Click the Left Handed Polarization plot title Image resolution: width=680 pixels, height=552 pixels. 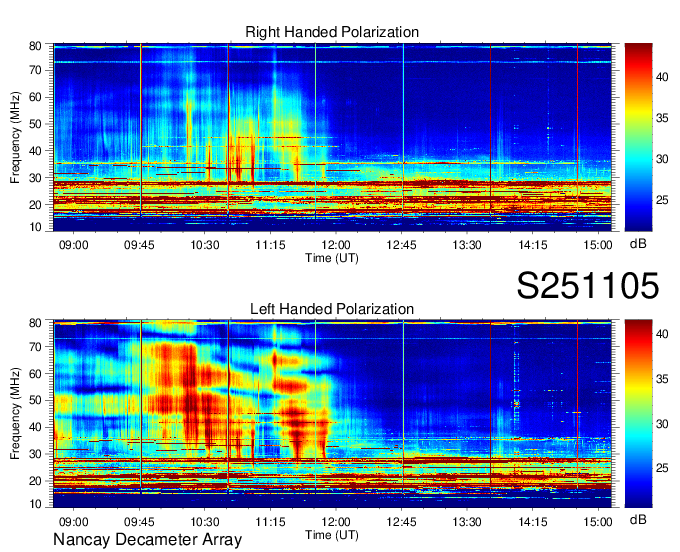point(332,309)
